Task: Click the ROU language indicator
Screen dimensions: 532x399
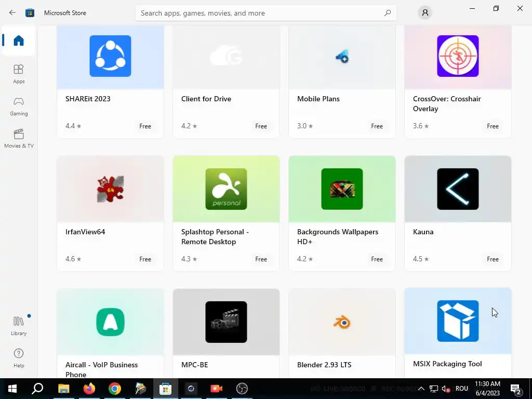Action: click(x=462, y=389)
